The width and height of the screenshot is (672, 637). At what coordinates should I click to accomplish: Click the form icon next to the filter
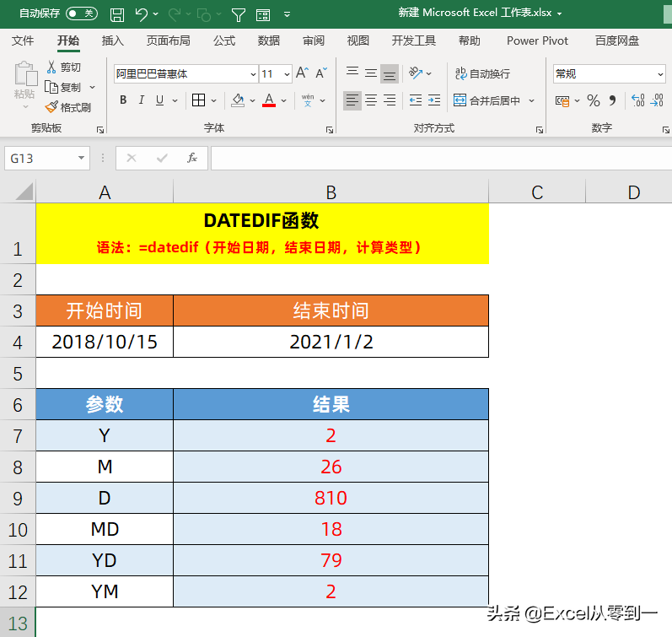pos(263,15)
